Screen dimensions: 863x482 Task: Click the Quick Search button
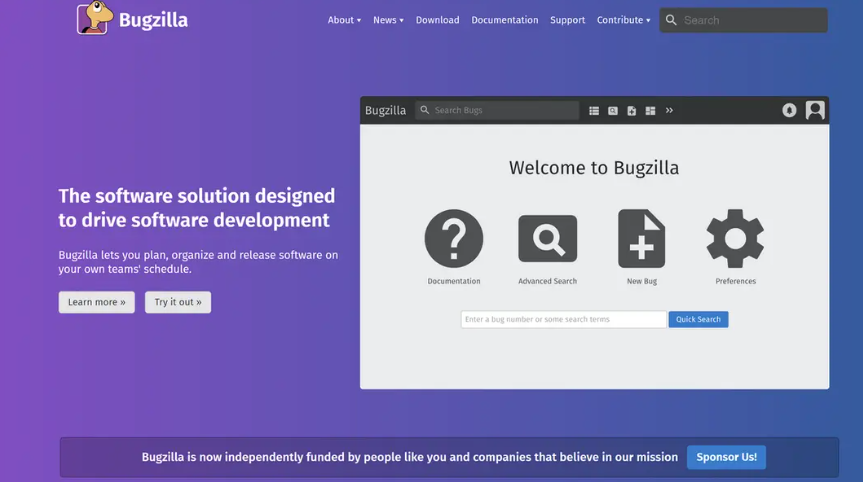click(698, 319)
